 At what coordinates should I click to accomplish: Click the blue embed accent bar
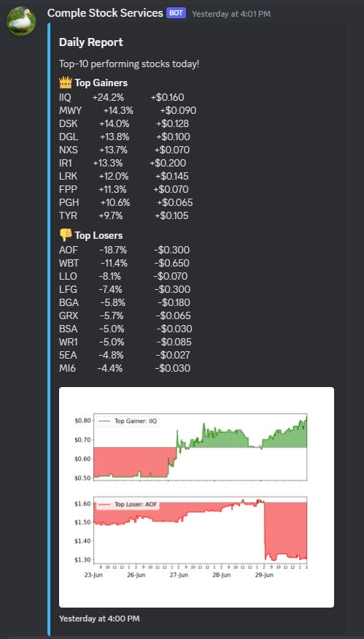48,329
